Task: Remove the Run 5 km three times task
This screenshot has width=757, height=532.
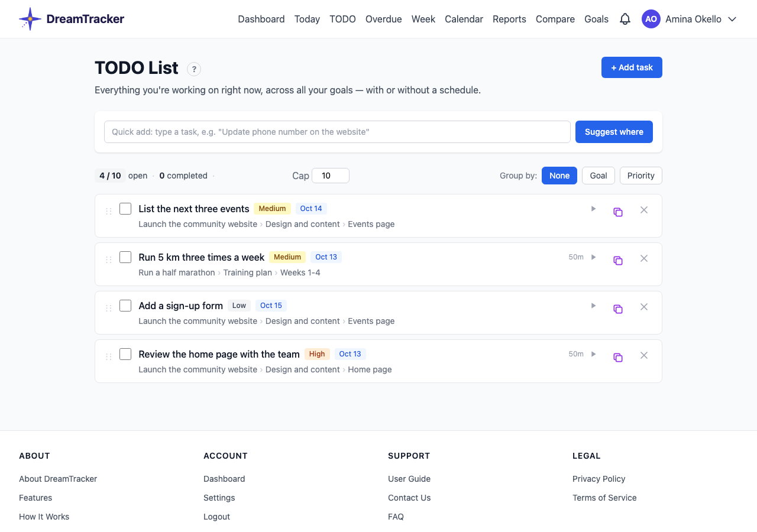Action: 644,258
